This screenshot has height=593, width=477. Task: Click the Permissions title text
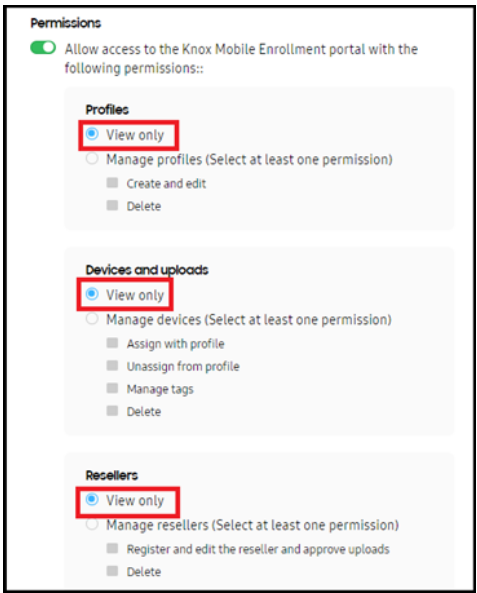coord(65,23)
